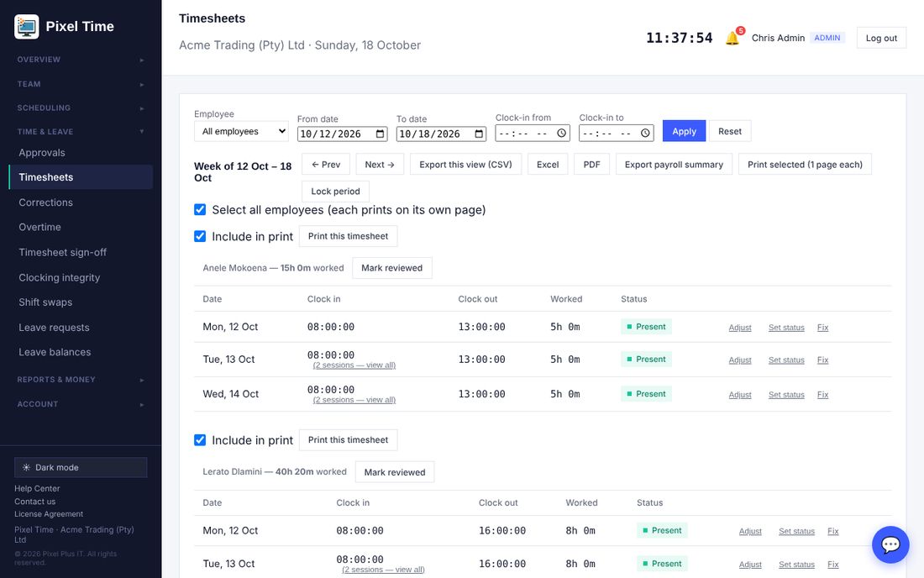Open the To date calendar picker icon
This screenshot has width=924, height=578.
coord(479,134)
